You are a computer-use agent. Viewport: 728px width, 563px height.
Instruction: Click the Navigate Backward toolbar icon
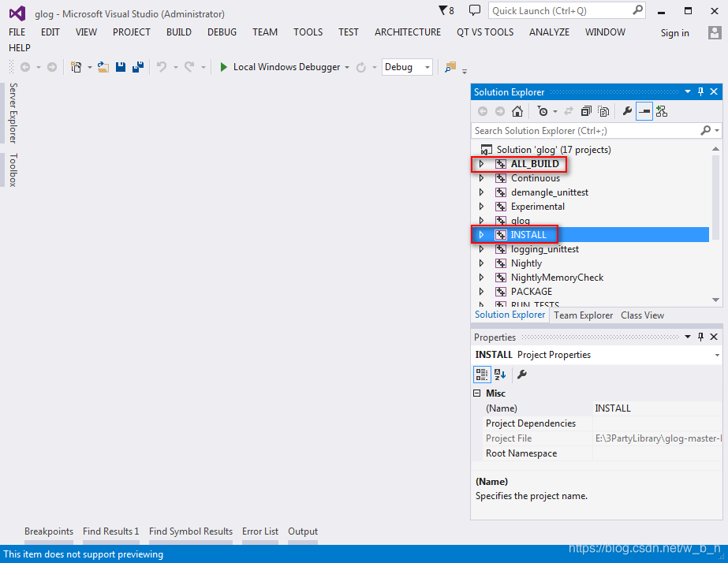(x=25, y=67)
